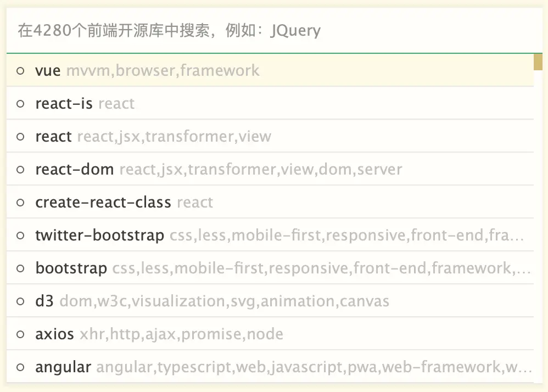
Task: Choose the react library entry
Action: (270, 136)
